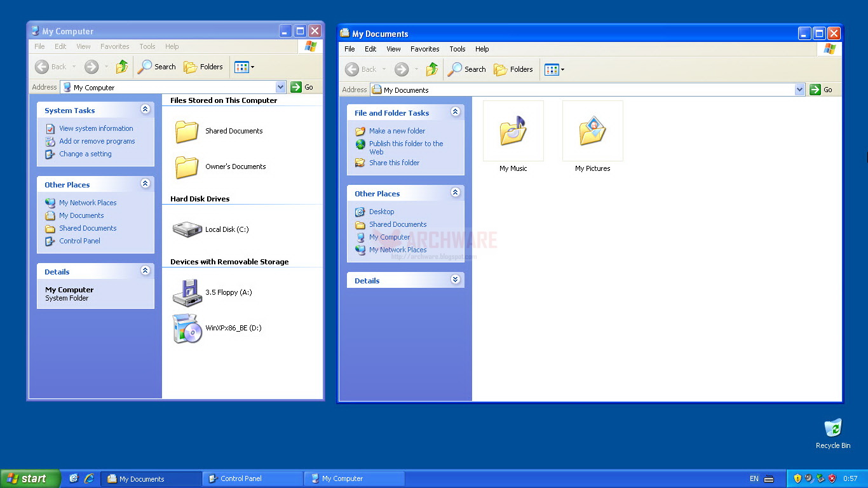Image resolution: width=868 pixels, height=488 pixels.
Task: Select the Shared Documents folder icon in file list
Action: click(187, 131)
